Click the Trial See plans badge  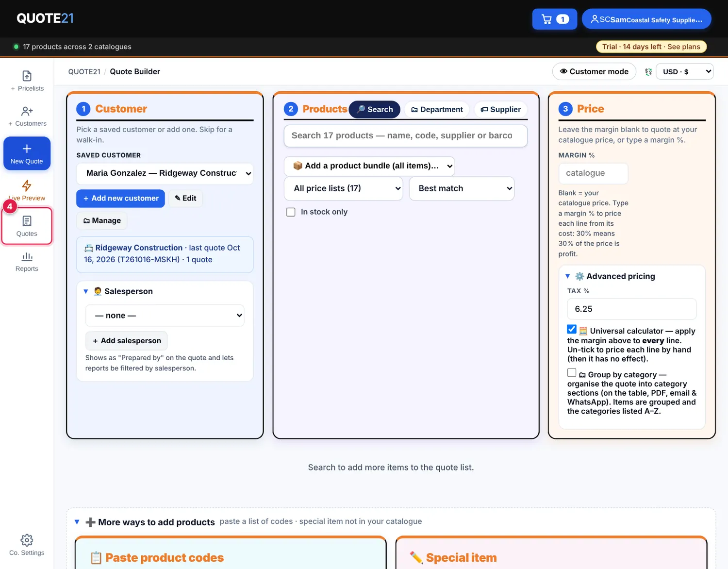point(651,47)
